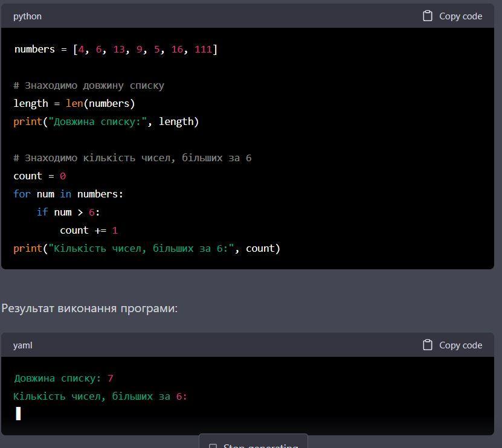This screenshot has height=448, width=502.
Task: Click the blinking cursor block in yaml output
Action: 18,414
